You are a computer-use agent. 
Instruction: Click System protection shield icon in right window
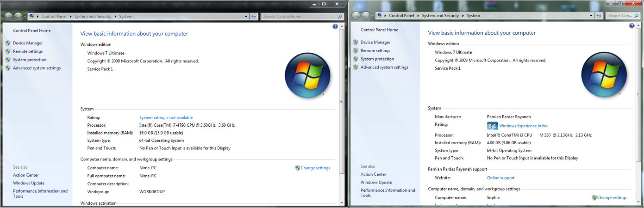coord(356,59)
